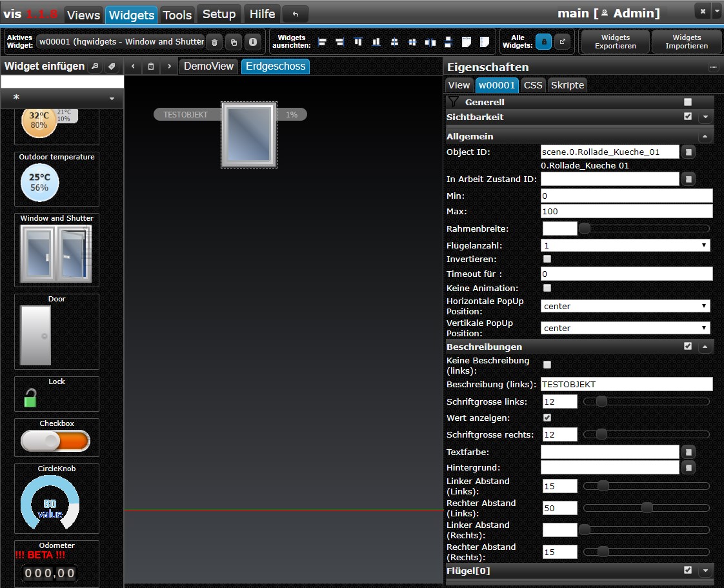This screenshot has width=724, height=588.
Task: Click Widgets Exportieren button
Action: pyautogui.click(x=615, y=42)
